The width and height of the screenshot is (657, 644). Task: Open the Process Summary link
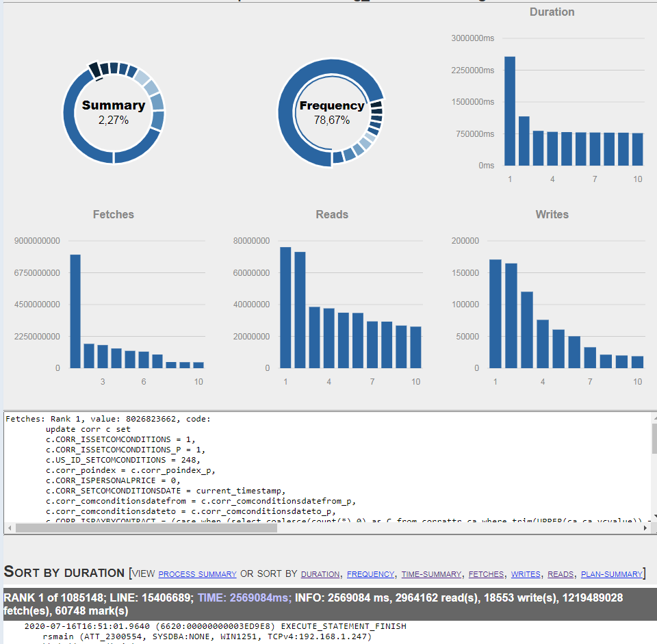[x=197, y=574]
